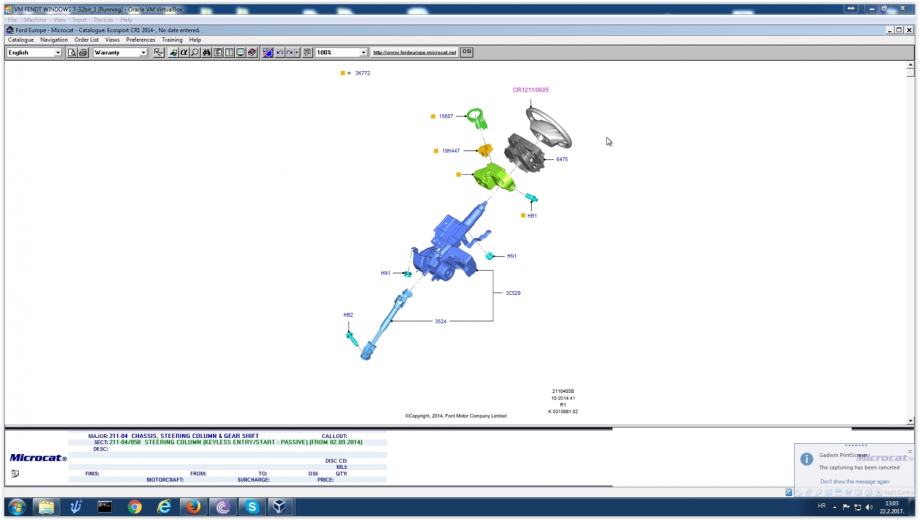Screen dimensions: 919x520
Task: Select the 3K772 legend label
Action: coord(362,73)
